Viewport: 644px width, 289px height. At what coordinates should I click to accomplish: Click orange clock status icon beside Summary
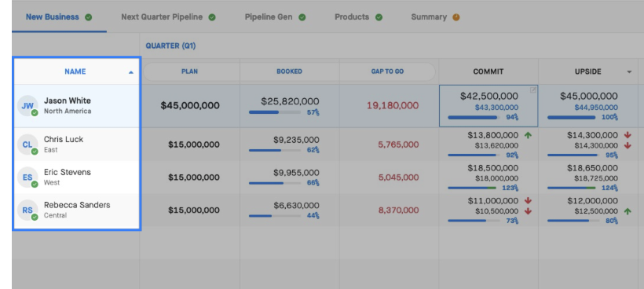456,17
